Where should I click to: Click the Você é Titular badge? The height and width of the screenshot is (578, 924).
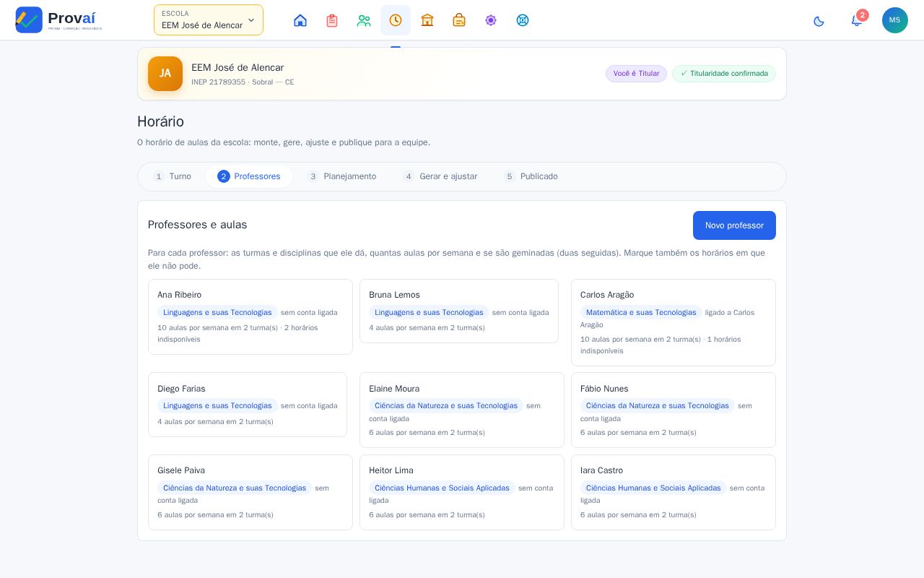[636, 74]
